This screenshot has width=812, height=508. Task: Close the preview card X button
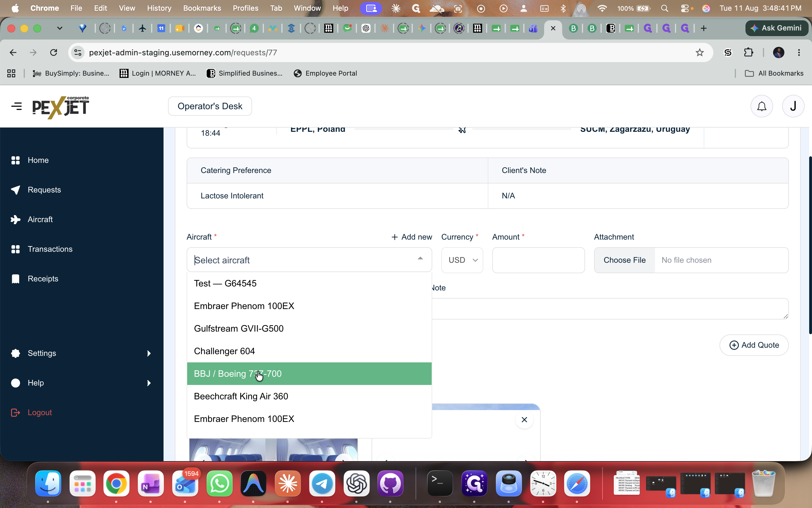click(x=524, y=420)
